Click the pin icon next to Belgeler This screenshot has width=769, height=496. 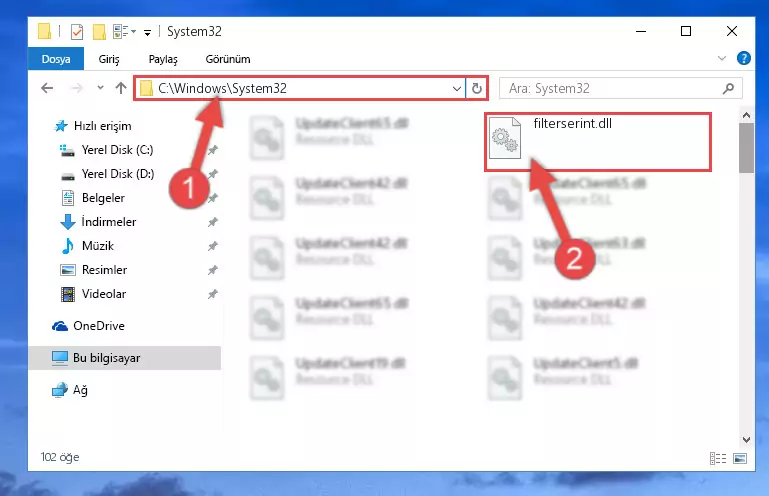point(212,198)
